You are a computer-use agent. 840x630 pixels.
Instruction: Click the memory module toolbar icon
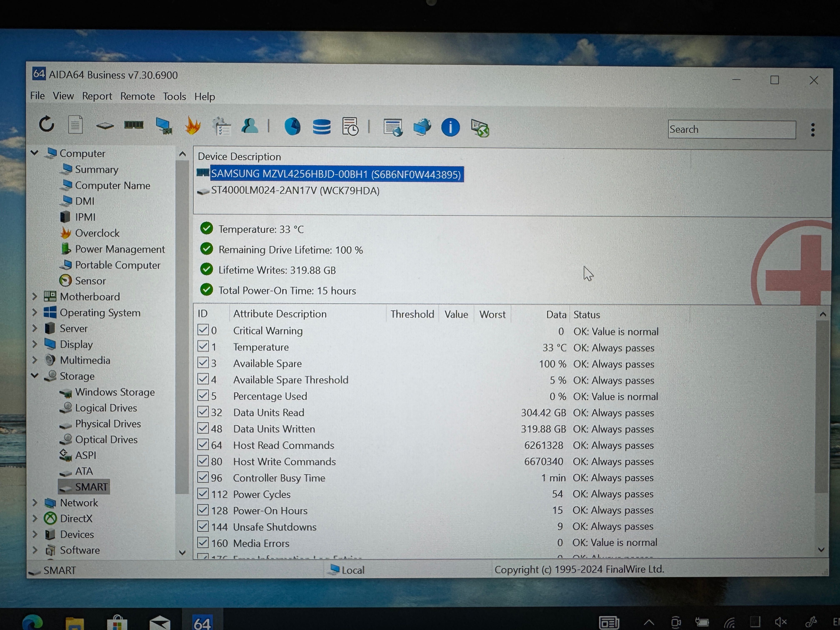coord(134,125)
